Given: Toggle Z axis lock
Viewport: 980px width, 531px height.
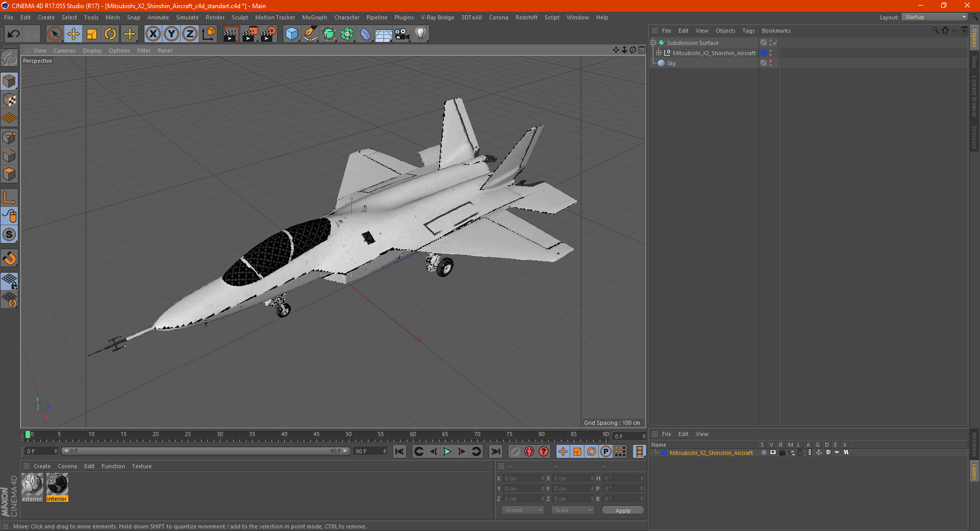Looking at the screenshot, I should 190,34.
